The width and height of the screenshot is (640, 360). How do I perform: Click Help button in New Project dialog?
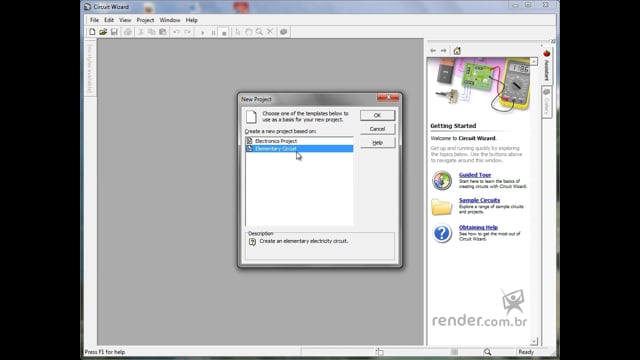378,142
